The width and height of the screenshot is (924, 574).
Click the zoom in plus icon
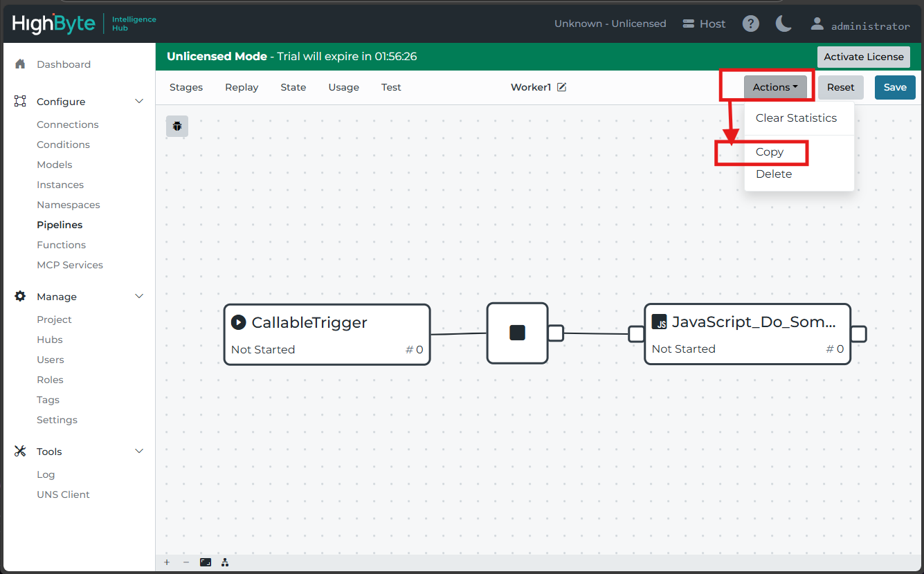(167, 562)
